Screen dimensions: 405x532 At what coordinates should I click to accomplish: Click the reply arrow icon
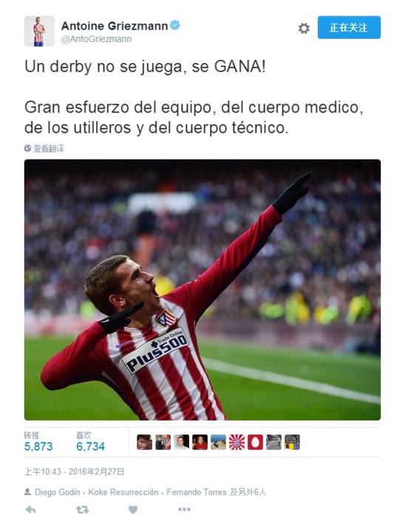pos(30,509)
